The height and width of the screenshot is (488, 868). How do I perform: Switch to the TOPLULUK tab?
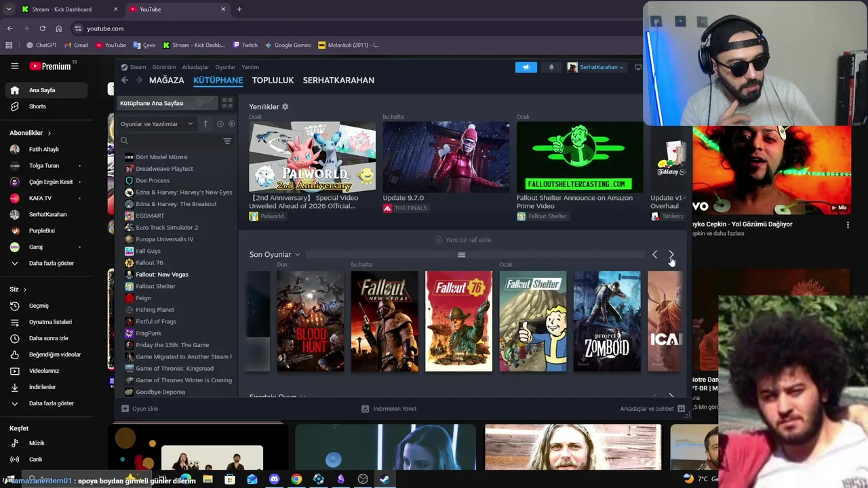coord(273,80)
